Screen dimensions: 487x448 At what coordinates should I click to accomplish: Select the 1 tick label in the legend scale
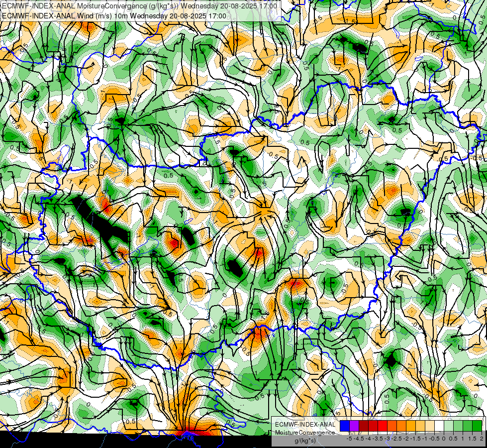pyautogui.click(x=462, y=439)
